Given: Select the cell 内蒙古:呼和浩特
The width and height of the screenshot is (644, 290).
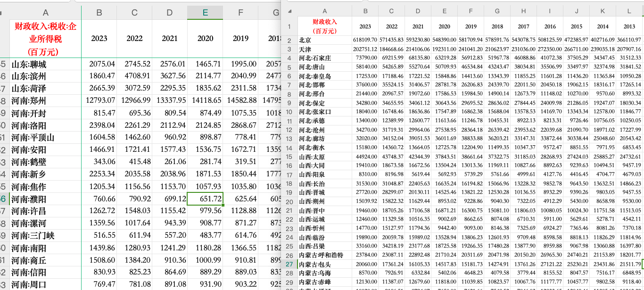Looking at the screenshot, I should [324, 256].
